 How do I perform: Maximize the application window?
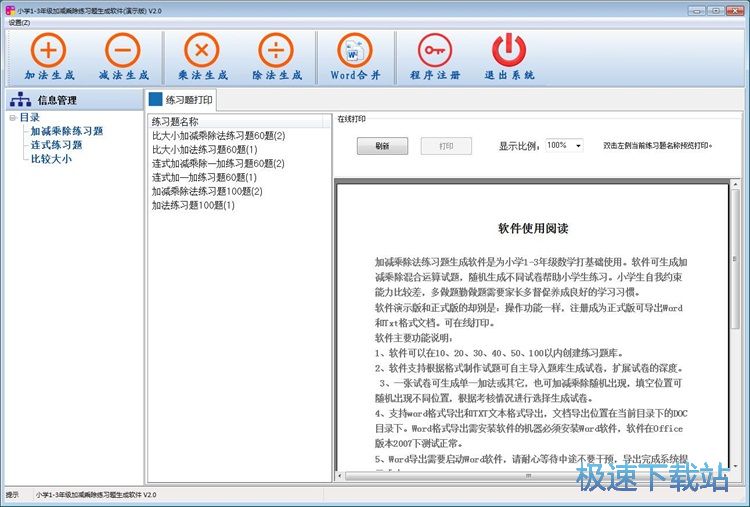click(716, 11)
